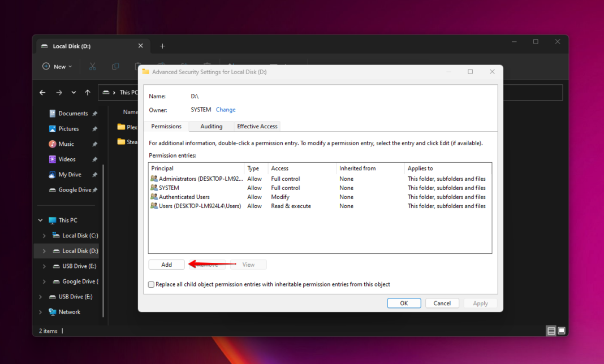Open a new File Explorer tab with the plus
The image size is (604, 364).
click(x=163, y=46)
